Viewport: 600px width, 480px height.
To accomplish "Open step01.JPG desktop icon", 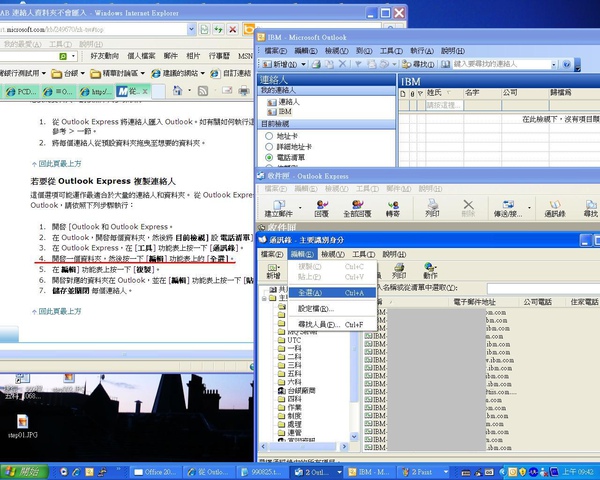I will tap(23, 426).
